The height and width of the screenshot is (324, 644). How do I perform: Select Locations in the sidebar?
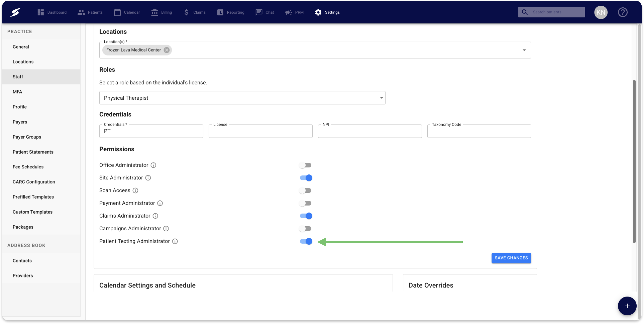pyautogui.click(x=41, y=62)
